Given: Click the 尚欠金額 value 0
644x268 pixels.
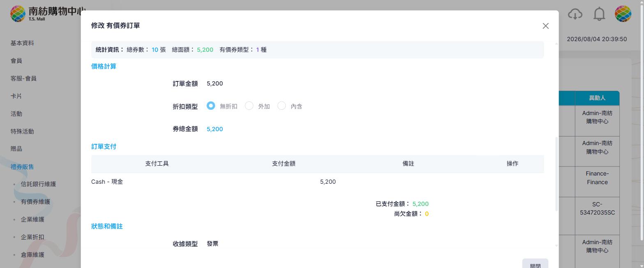Looking at the screenshot, I should 427,214.
